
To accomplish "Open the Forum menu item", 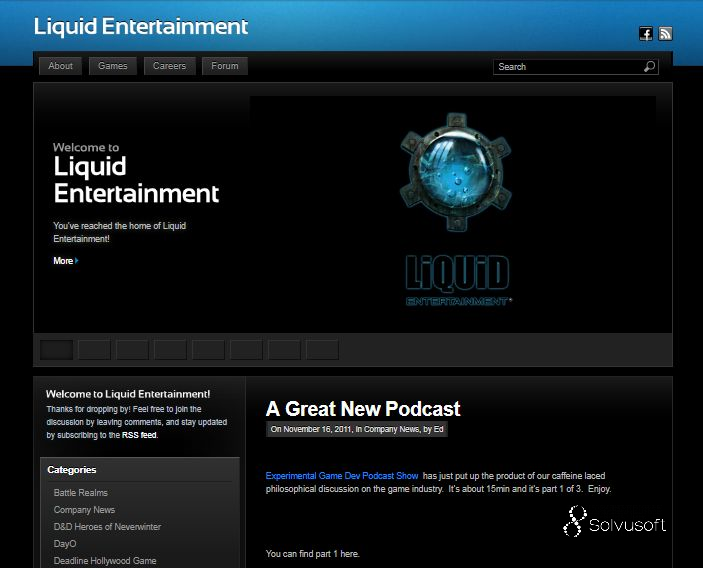I will click(x=225, y=66).
